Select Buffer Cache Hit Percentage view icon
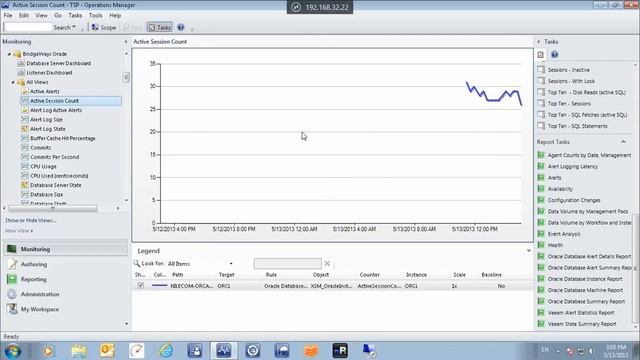The image size is (640, 360). (x=25, y=138)
